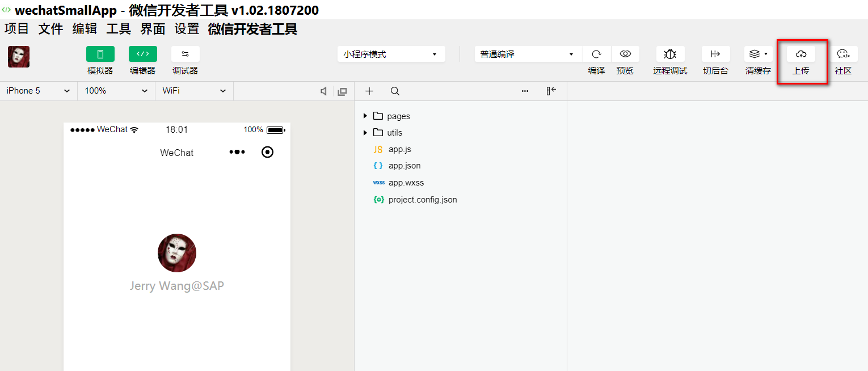This screenshot has height=371, width=868.
Task: Click the search icon in file panel
Action: pos(395,91)
